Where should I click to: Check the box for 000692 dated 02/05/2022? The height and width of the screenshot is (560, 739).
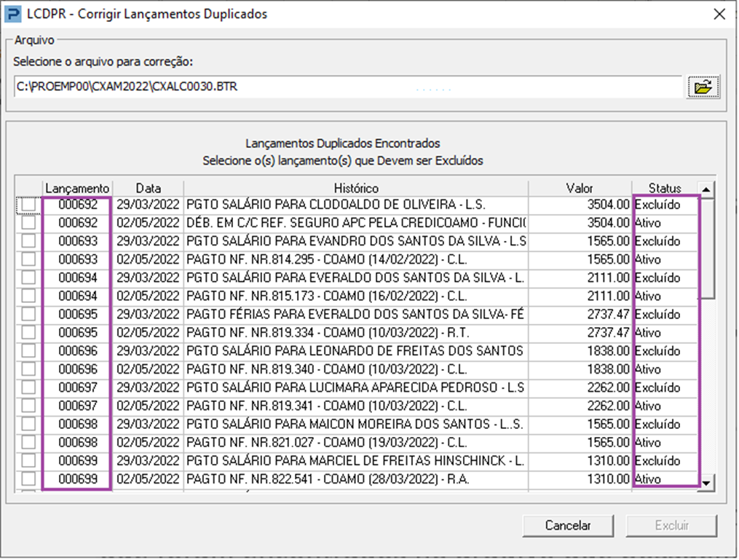pos(28,223)
